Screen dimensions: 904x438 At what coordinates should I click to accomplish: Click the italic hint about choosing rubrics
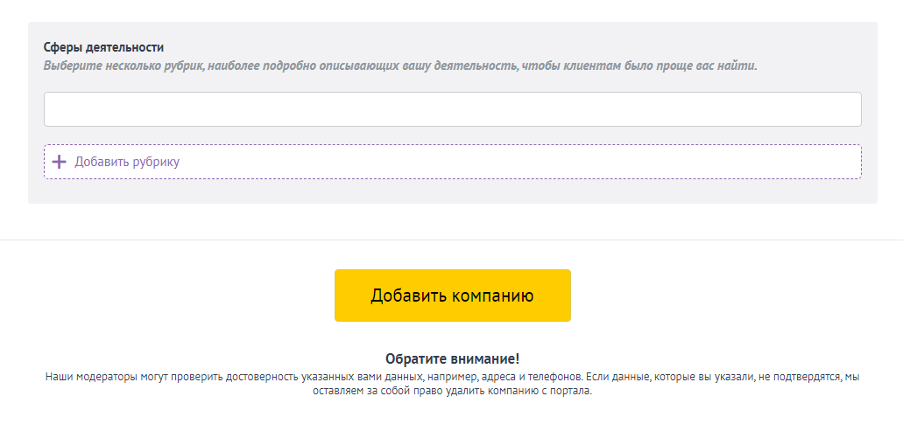point(400,66)
